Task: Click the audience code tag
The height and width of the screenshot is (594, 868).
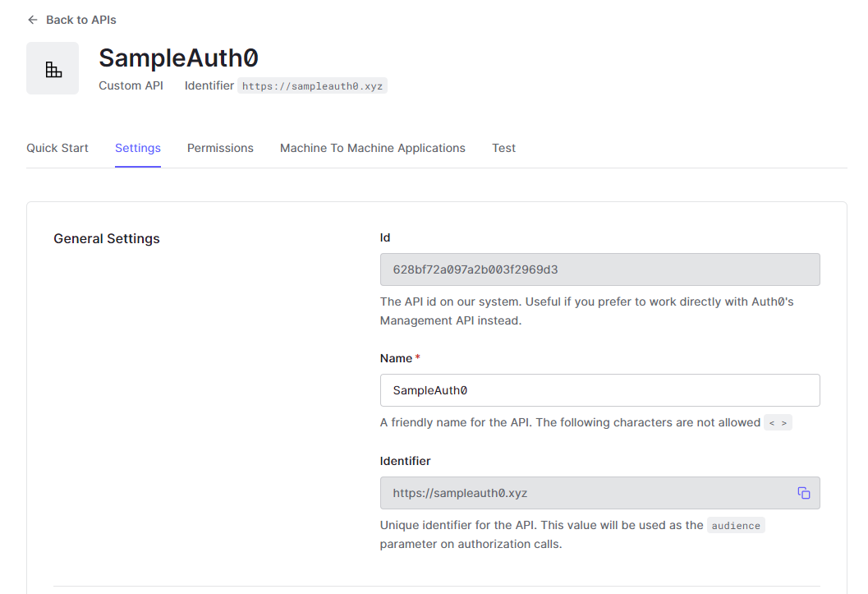Action: pos(736,526)
